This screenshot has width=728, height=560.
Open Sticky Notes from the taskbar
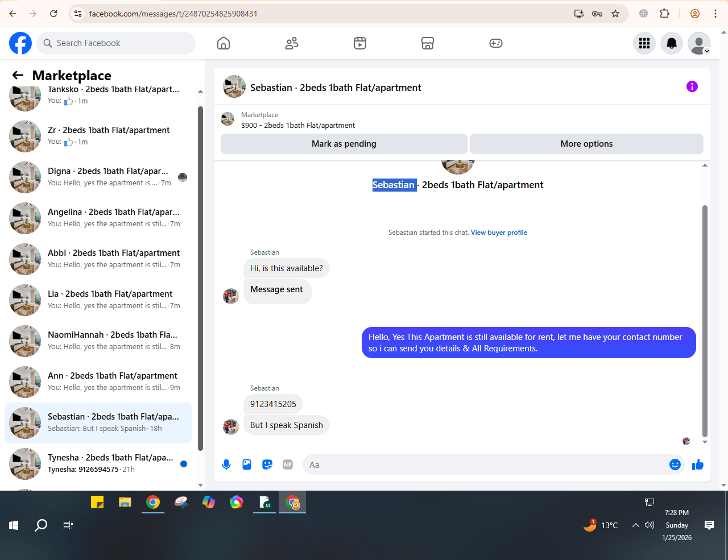(97, 502)
